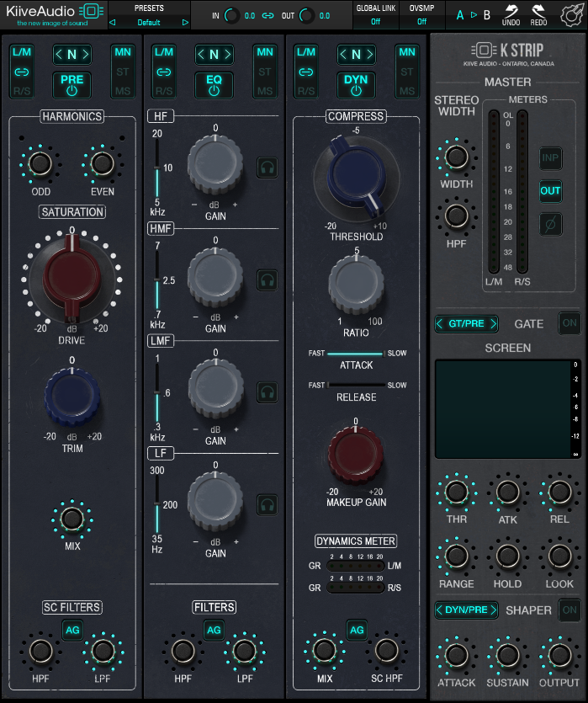Open the OVSMP oversampling dropdown

pos(421,22)
